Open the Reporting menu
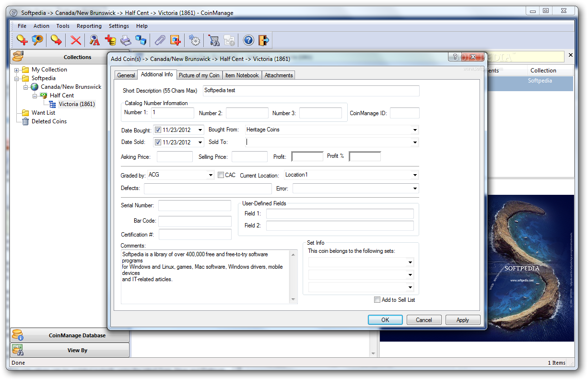 (89, 26)
